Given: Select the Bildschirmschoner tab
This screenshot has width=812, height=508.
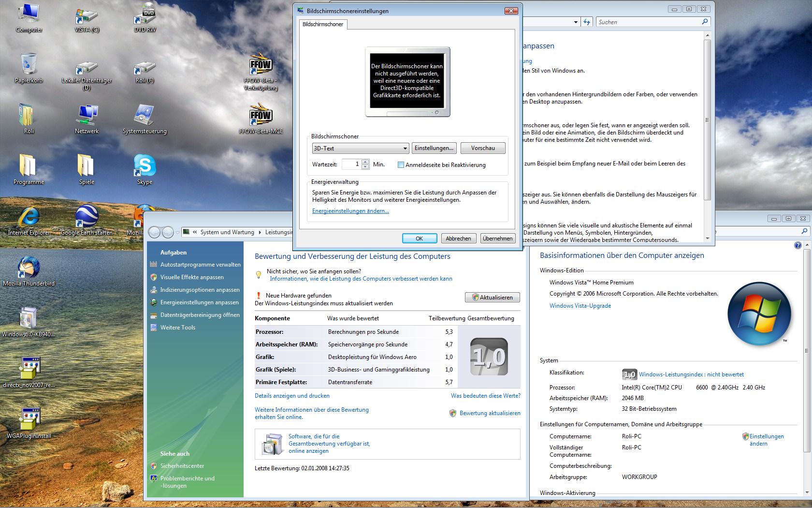Looking at the screenshot, I should click(323, 24).
